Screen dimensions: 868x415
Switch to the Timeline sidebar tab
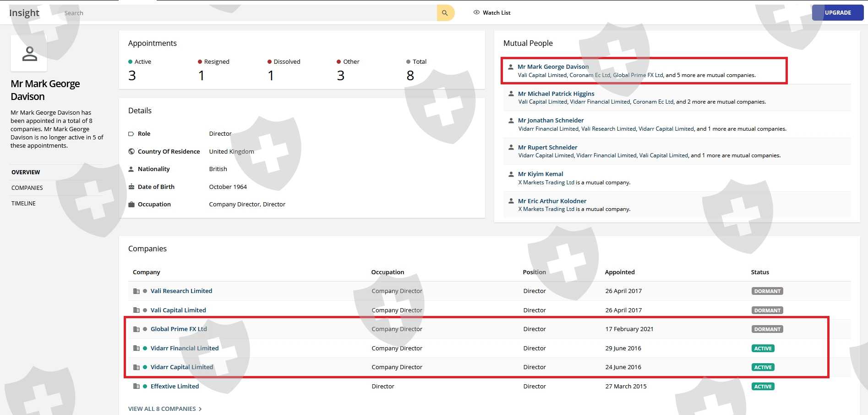click(23, 204)
